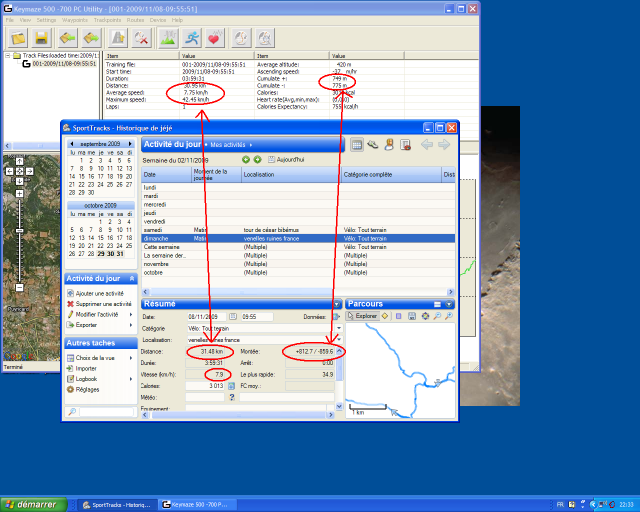This screenshot has height=512, width=640.
Task: Click the running man speed icon
Action: pyautogui.click(x=191, y=38)
